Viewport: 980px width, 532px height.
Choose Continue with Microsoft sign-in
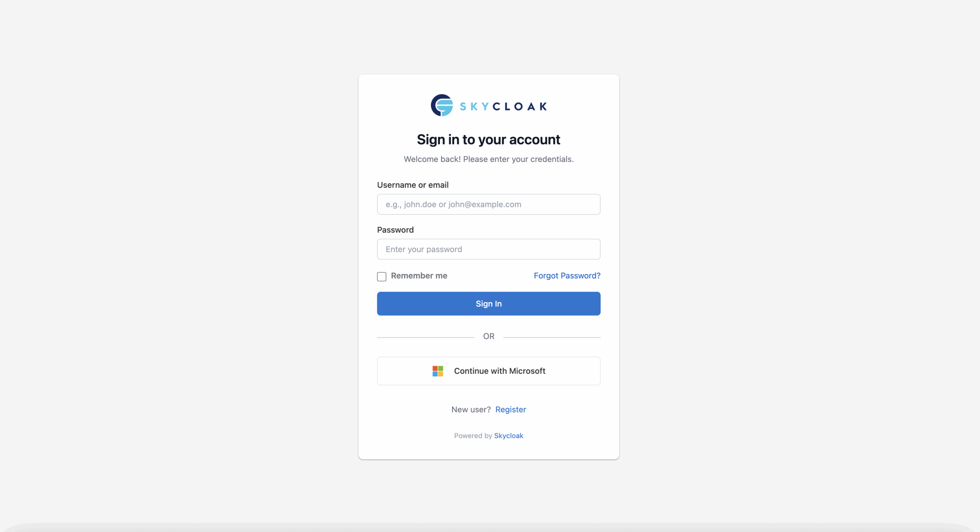(x=488, y=371)
